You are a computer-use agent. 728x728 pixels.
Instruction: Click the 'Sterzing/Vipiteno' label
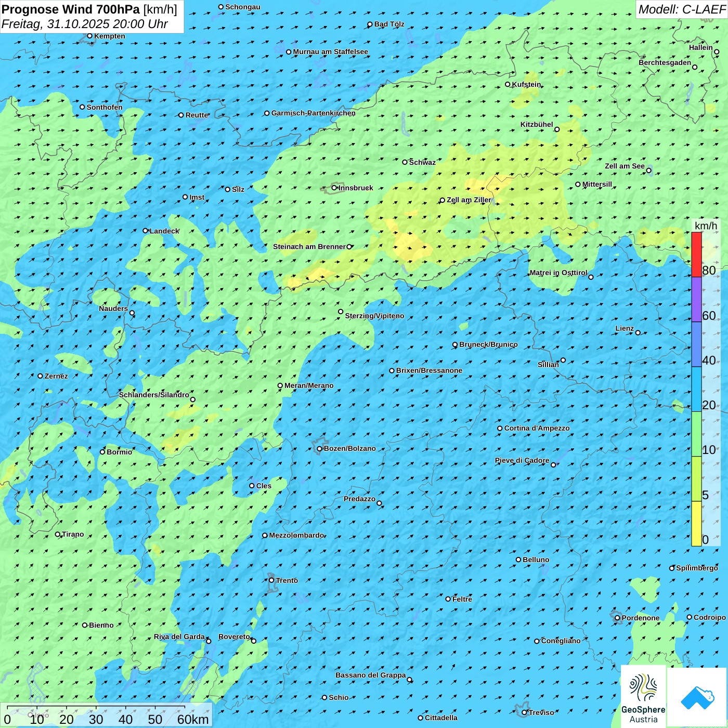[374, 316]
